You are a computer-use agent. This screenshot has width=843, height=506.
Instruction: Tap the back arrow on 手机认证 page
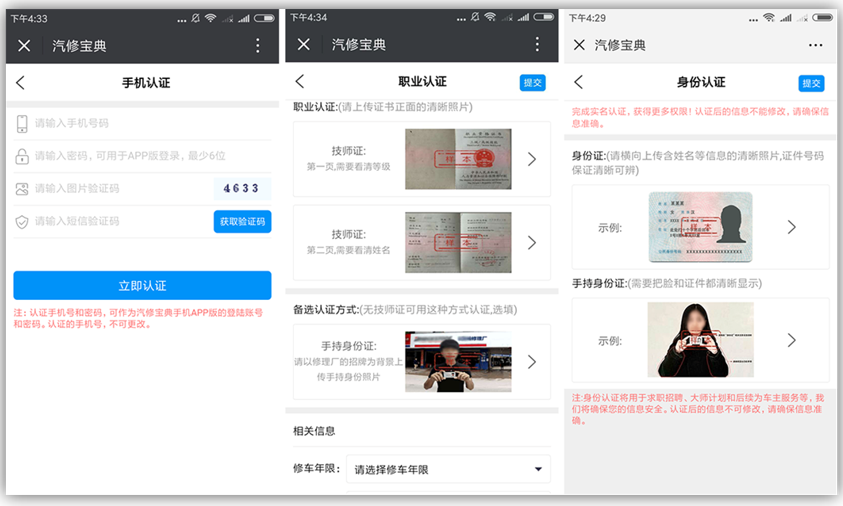pyautogui.click(x=21, y=83)
